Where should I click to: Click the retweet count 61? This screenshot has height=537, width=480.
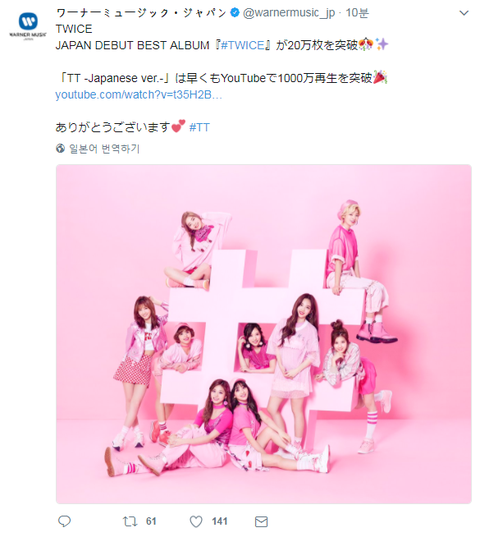click(x=151, y=522)
